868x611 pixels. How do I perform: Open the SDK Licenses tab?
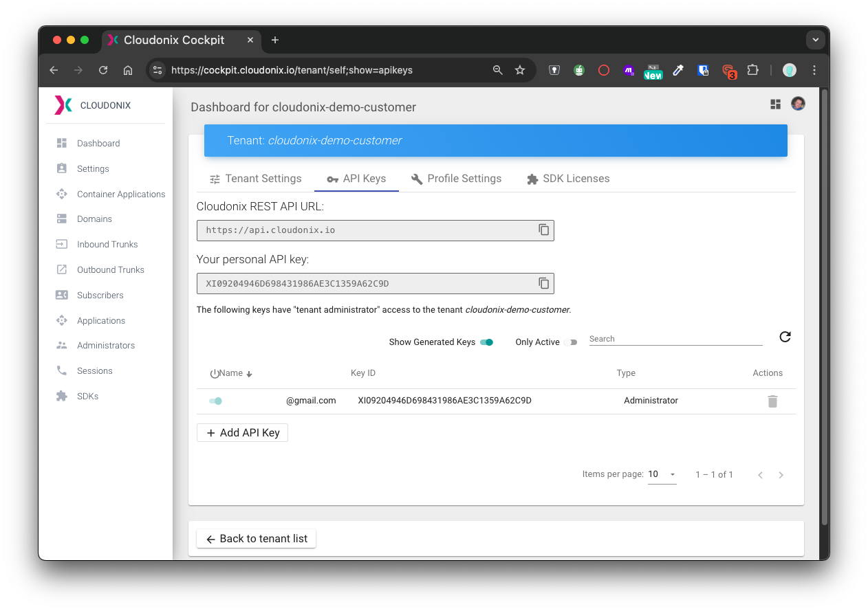click(568, 179)
